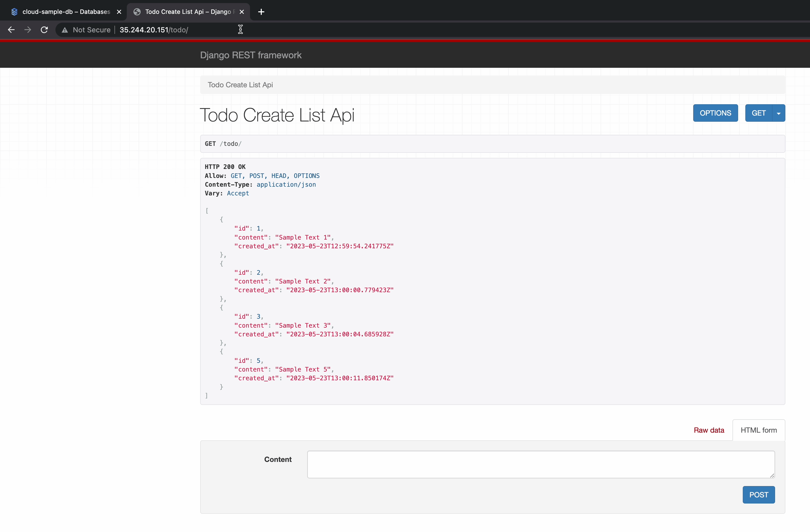The width and height of the screenshot is (810, 532).
Task: Click the browser back arrow icon
Action: [x=11, y=30]
